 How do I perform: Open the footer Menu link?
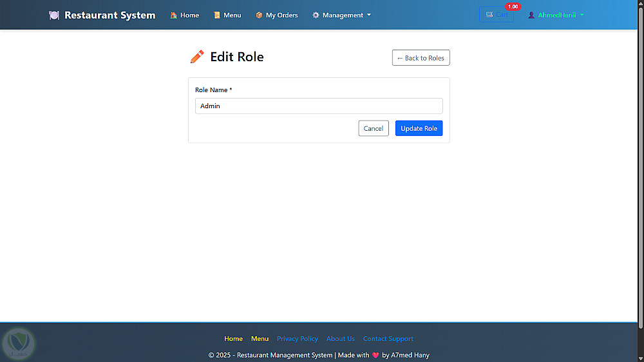260,339
